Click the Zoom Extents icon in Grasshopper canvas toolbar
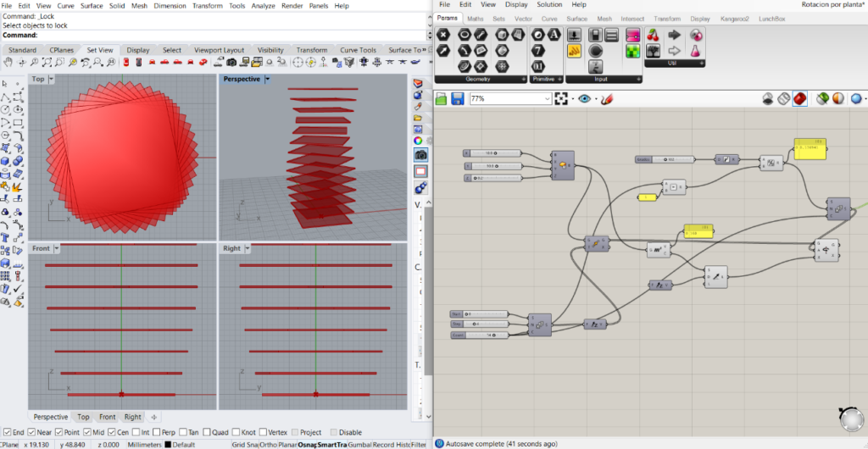 tap(561, 99)
